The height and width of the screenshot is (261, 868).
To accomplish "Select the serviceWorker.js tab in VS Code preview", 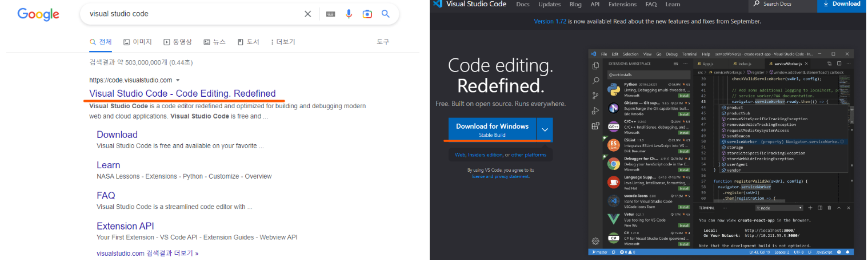I will 788,64.
